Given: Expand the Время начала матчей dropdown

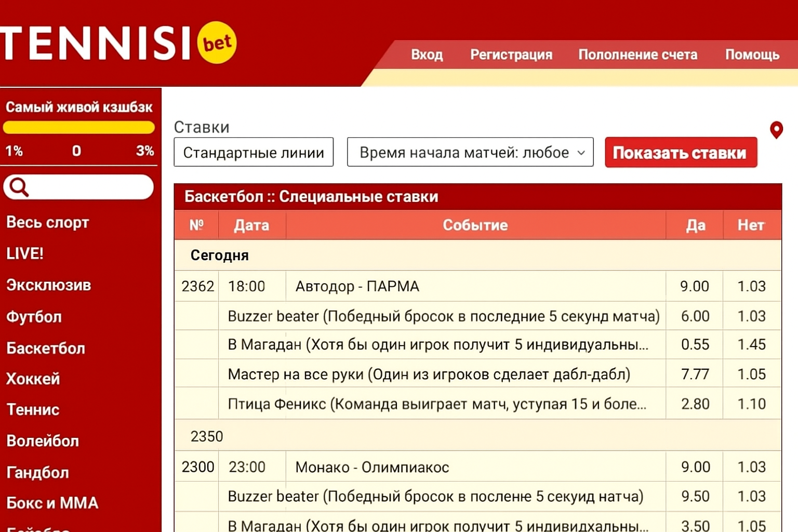Looking at the screenshot, I should 470,152.
